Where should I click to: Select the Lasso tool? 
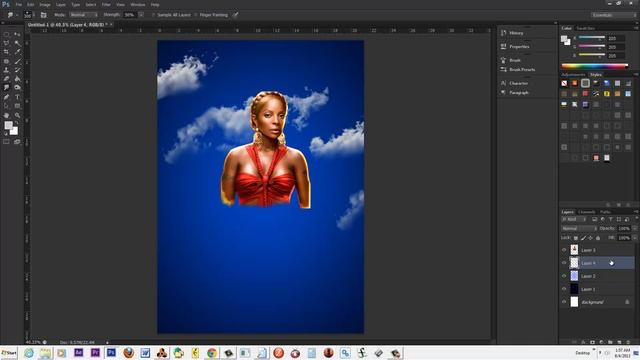coord(6,43)
